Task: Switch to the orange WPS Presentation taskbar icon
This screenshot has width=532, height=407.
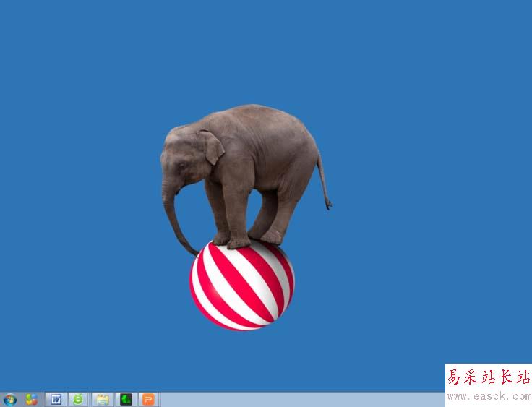Action: (149, 400)
